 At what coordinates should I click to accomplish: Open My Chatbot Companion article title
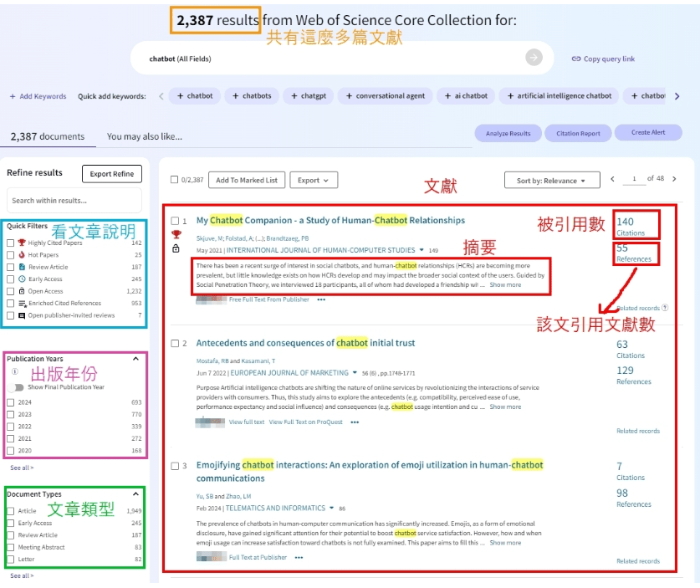coord(330,220)
